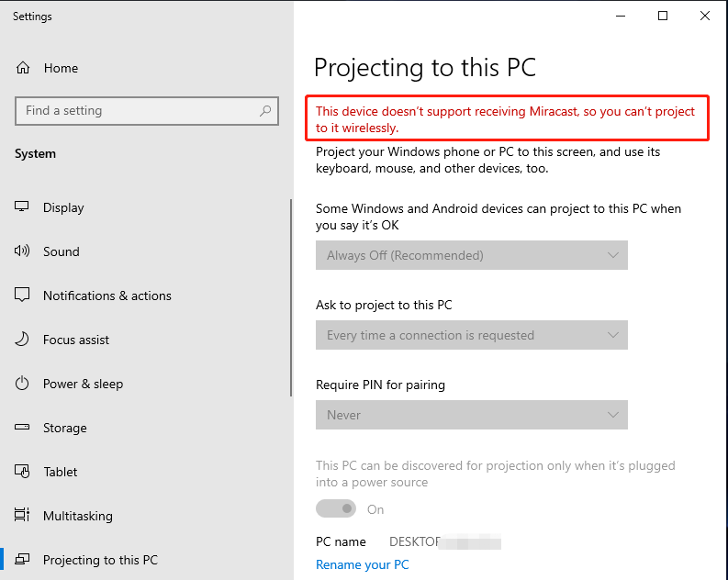Click the Tablet settings icon
Image resolution: width=728 pixels, height=580 pixels.
(22, 472)
